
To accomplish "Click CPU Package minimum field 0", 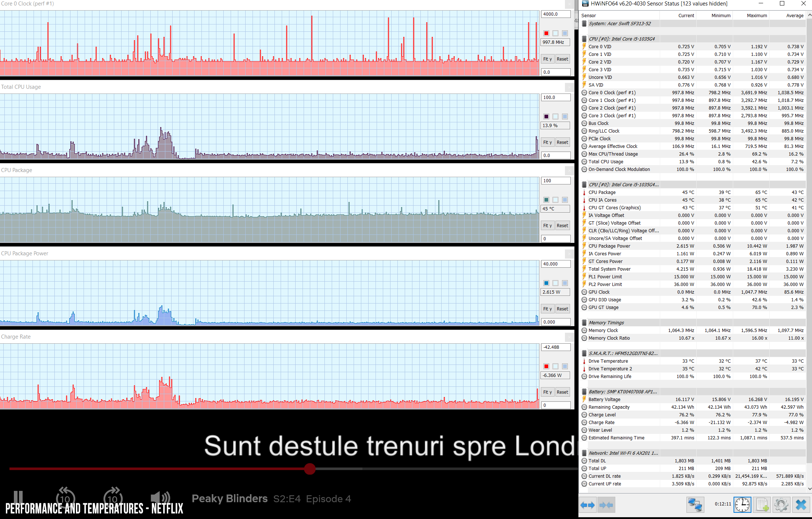I will coord(555,239).
